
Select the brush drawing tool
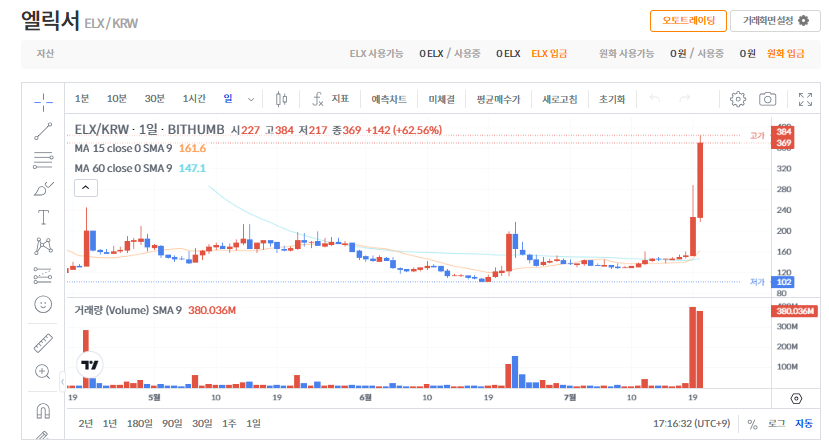(43, 189)
